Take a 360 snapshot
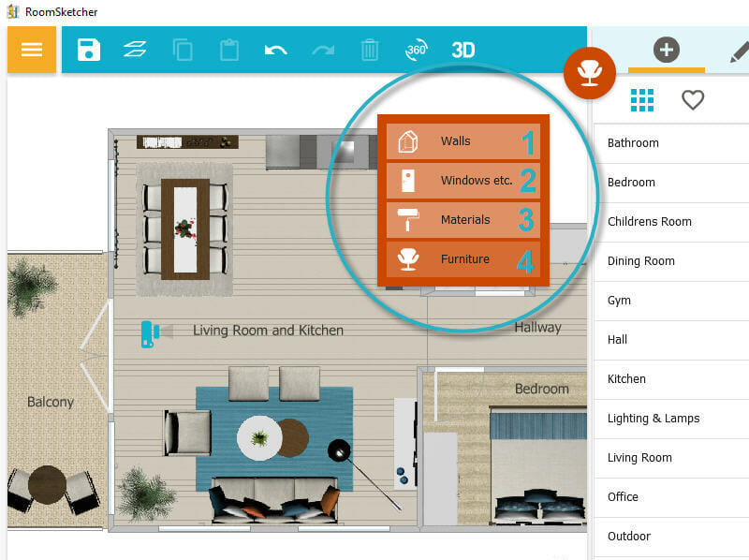Viewport: 749px width, 560px height. point(415,50)
